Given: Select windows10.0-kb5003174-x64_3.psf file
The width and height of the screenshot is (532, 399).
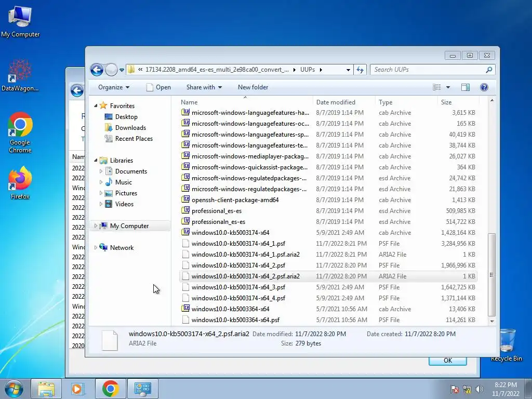Looking at the screenshot, I should click(328, 287).
